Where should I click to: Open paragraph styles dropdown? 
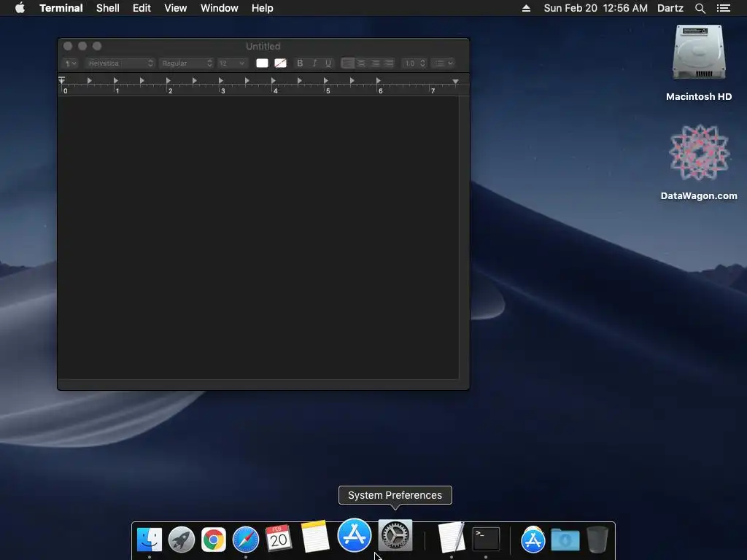70,63
